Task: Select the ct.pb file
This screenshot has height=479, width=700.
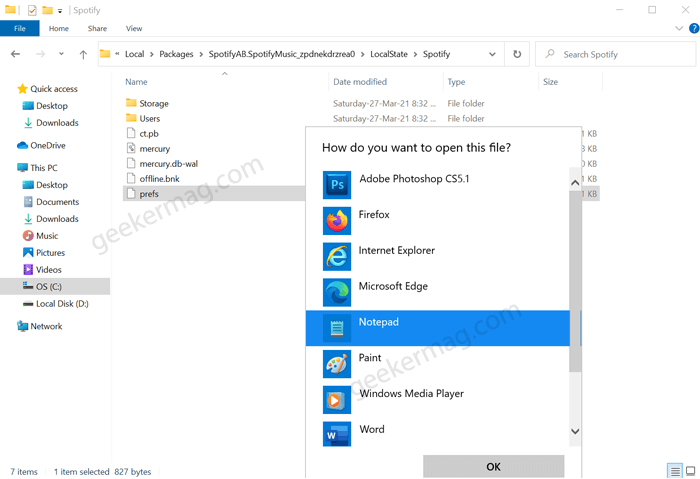Action: 149,133
